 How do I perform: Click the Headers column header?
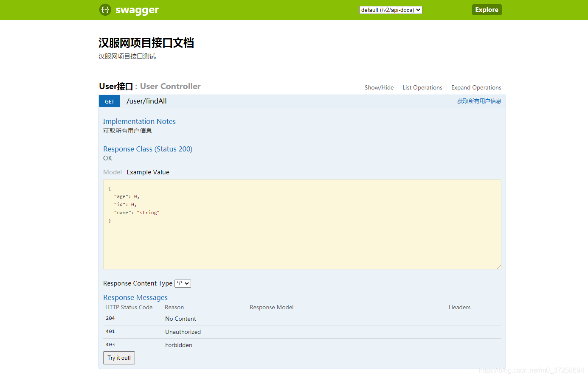460,307
